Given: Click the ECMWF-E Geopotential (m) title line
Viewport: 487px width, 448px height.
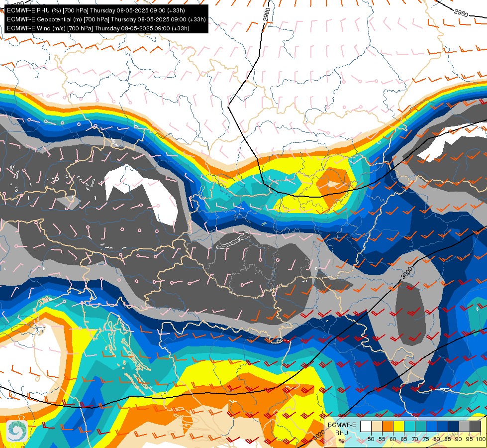Looking at the screenshot, I should point(106,19).
